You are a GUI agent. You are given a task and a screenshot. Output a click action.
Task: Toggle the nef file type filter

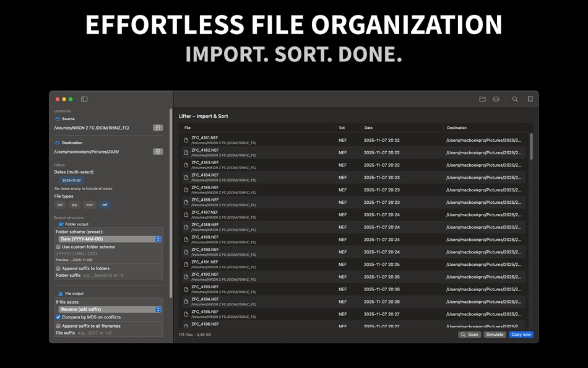coord(103,204)
